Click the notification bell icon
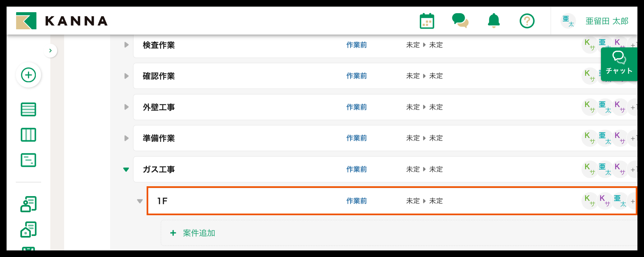 pyautogui.click(x=493, y=21)
